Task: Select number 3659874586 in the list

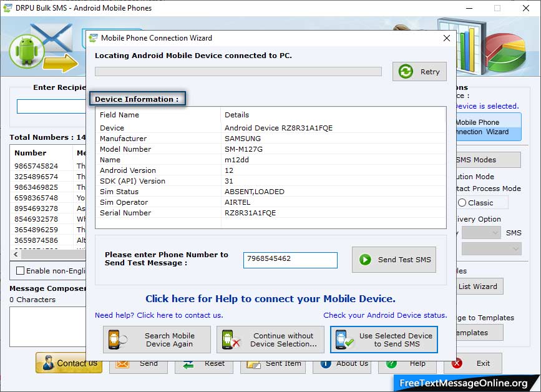Action: (x=36, y=240)
